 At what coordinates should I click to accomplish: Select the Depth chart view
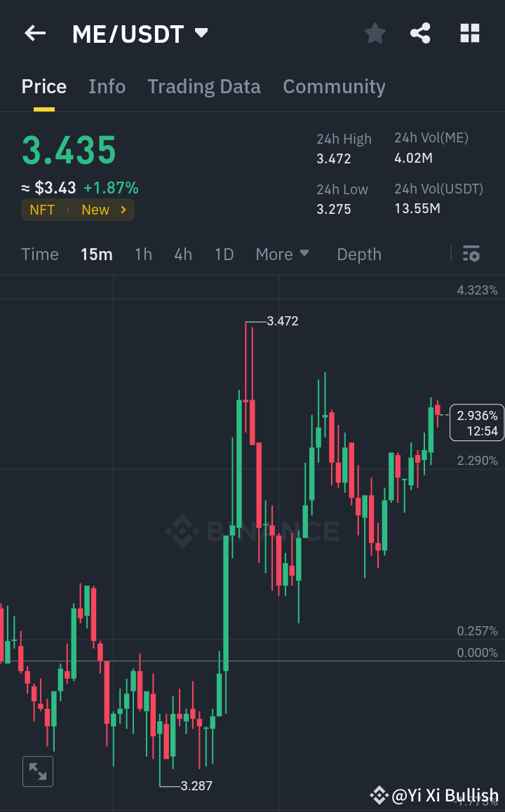(x=358, y=254)
